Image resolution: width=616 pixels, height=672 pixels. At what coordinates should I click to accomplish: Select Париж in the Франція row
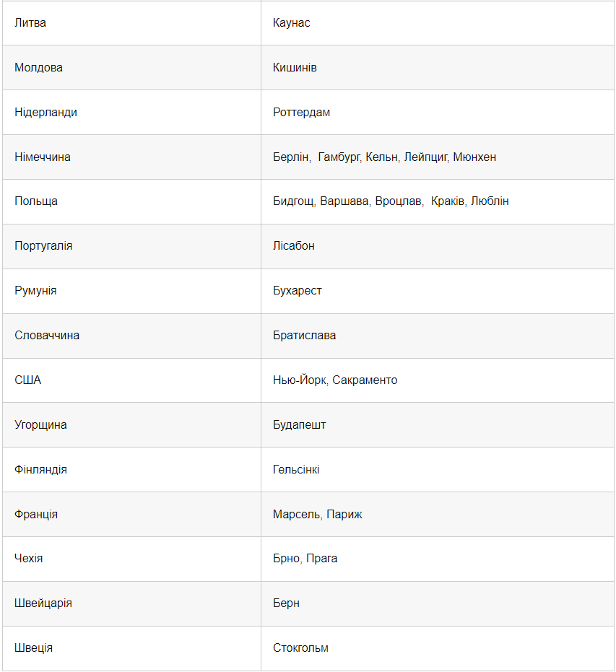(x=344, y=515)
